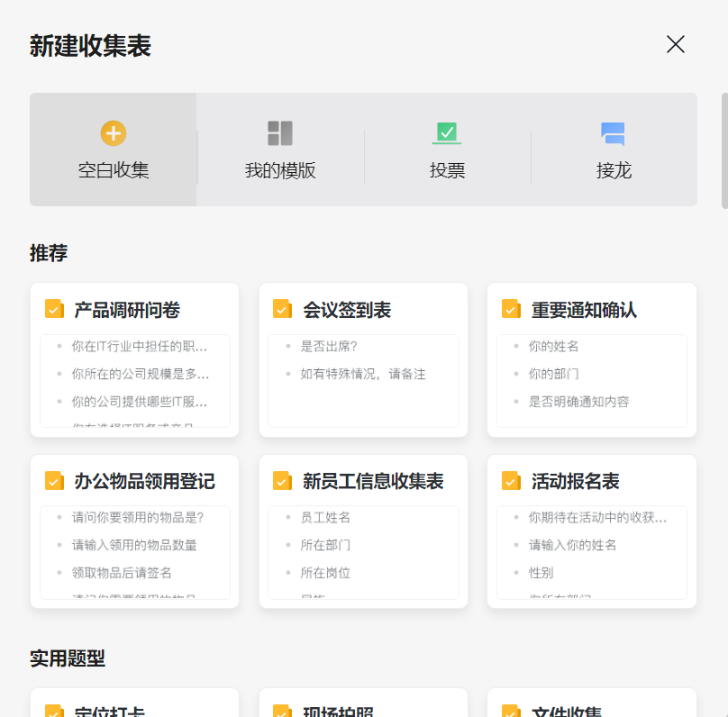Open the 办公物品领用登记 template title
The width and height of the screenshot is (728, 717).
(144, 481)
